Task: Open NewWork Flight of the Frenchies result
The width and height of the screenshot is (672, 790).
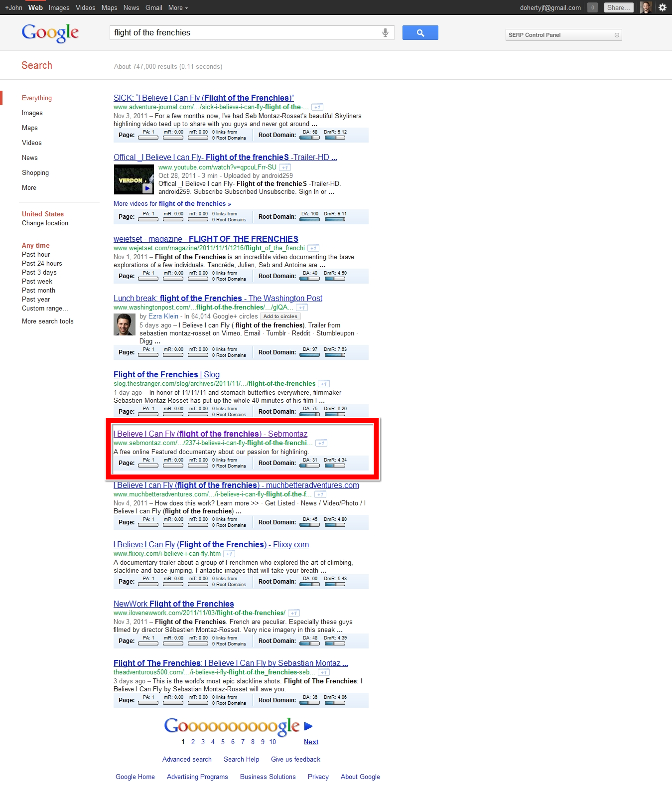Action: click(x=174, y=604)
